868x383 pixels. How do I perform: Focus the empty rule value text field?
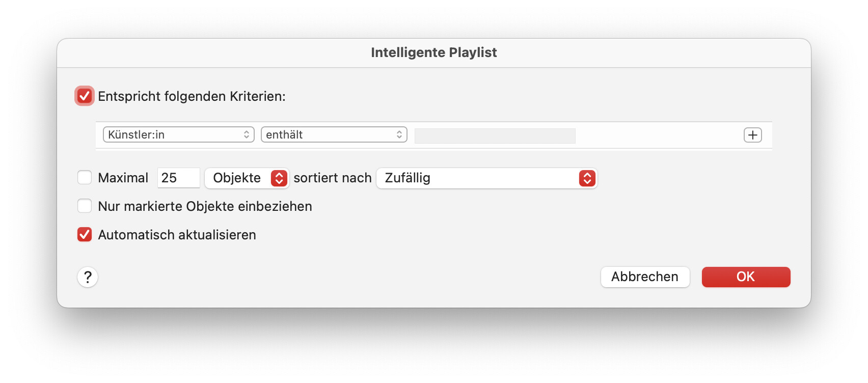point(495,136)
